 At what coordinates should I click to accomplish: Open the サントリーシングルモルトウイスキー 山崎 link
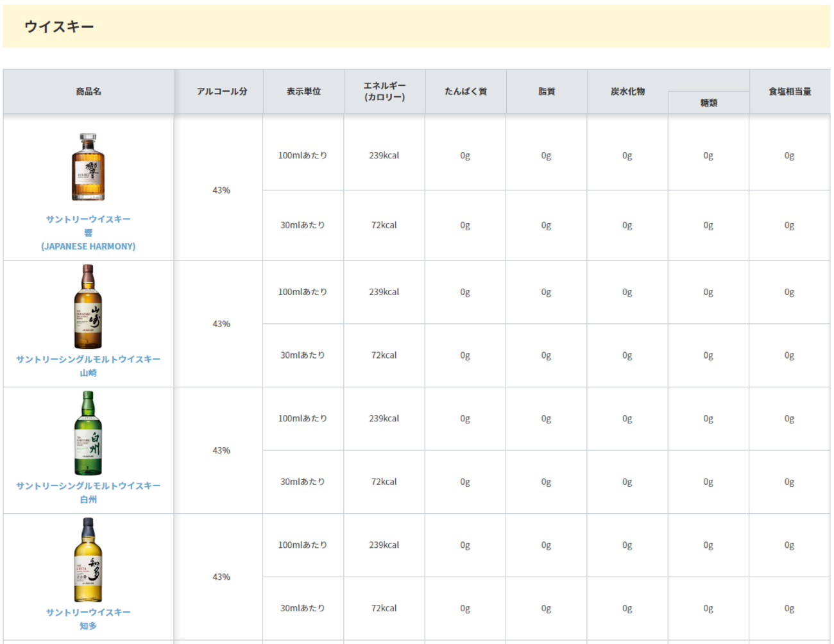click(89, 366)
